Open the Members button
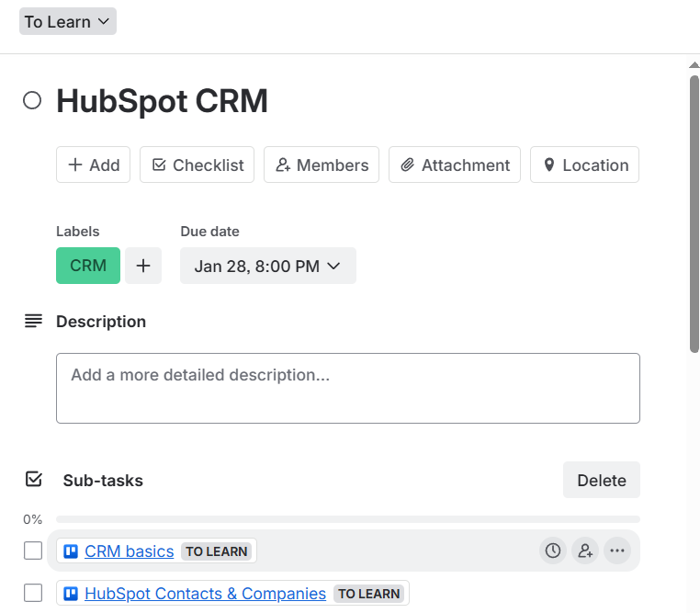700x613 pixels. pos(322,165)
